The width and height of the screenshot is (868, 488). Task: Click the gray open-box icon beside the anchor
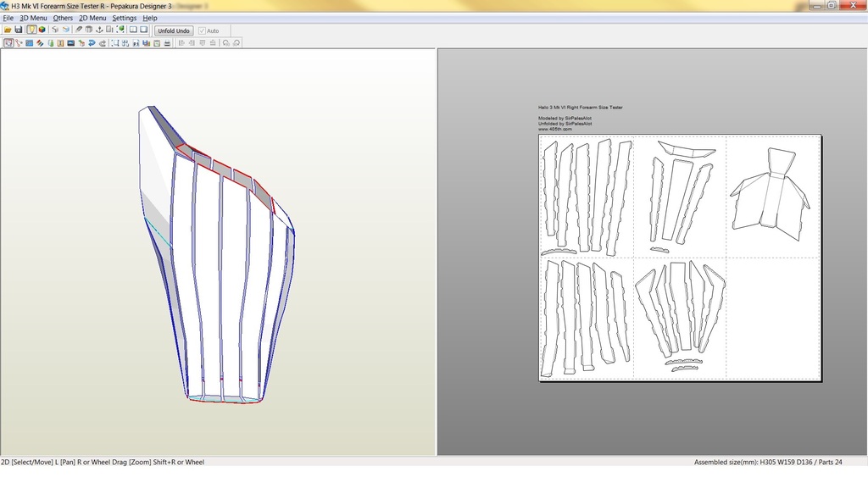[88, 30]
